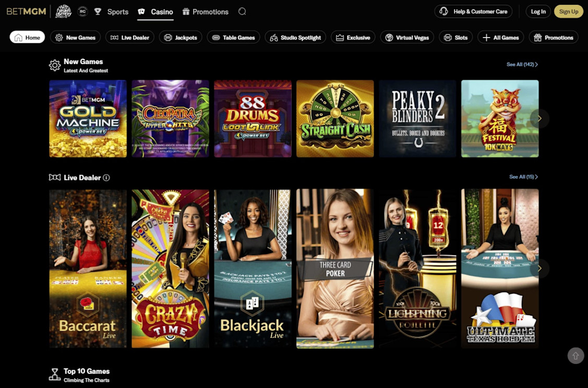The image size is (588, 388).
Task: Open the Slots category
Action: pyautogui.click(x=456, y=37)
